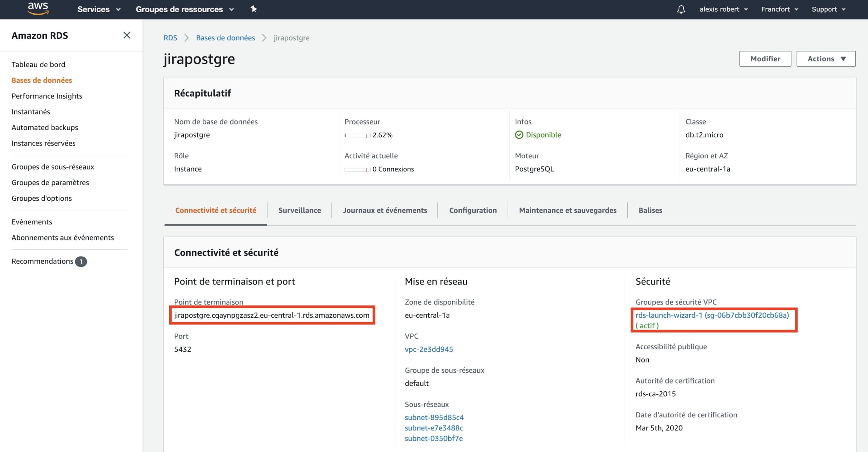Switch to Journaux et événements tab

[385, 210]
